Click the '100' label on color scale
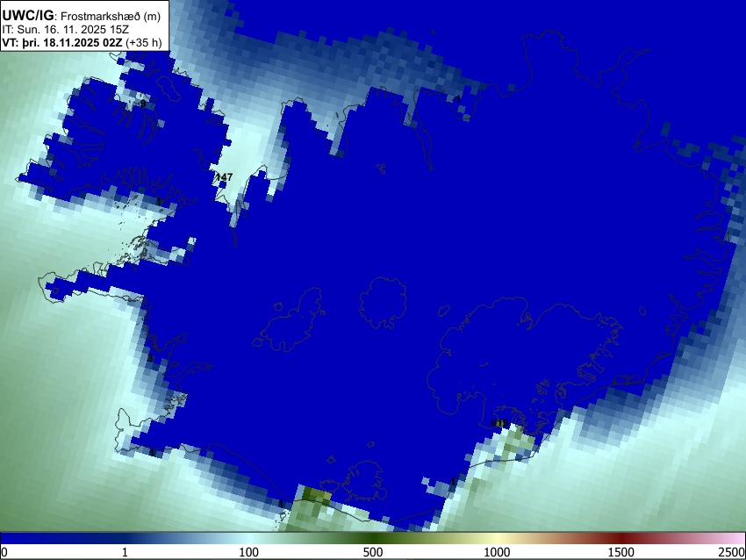This screenshot has height=560, width=746. click(248, 552)
